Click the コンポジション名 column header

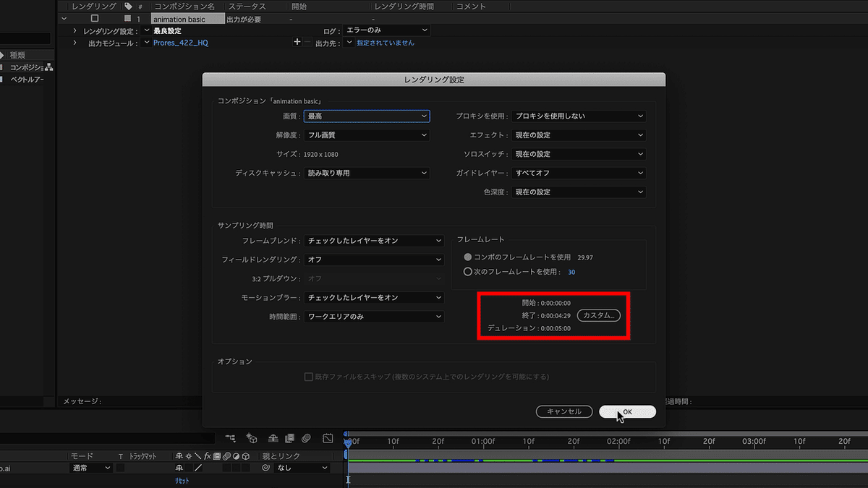click(x=184, y=6)
